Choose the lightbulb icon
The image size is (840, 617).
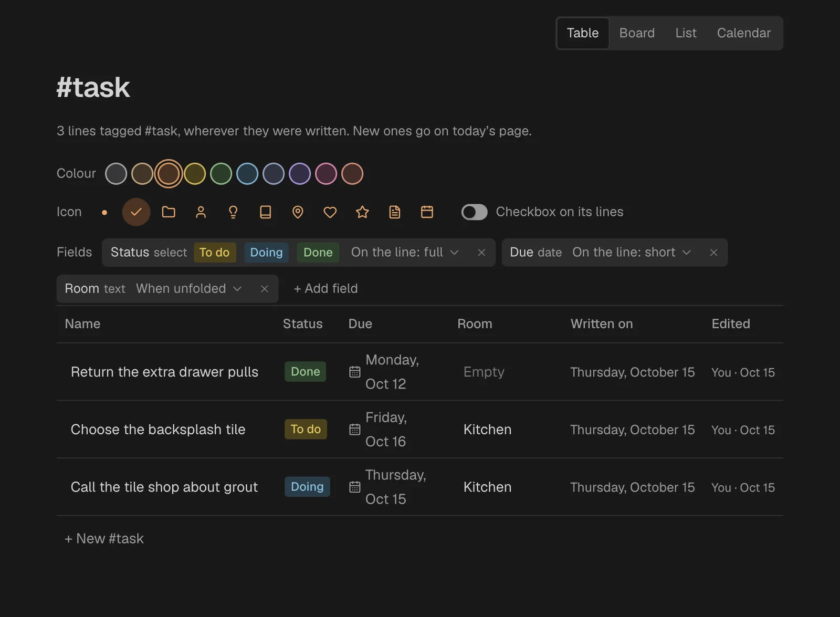pyautogui.click(x=233, y=212)
